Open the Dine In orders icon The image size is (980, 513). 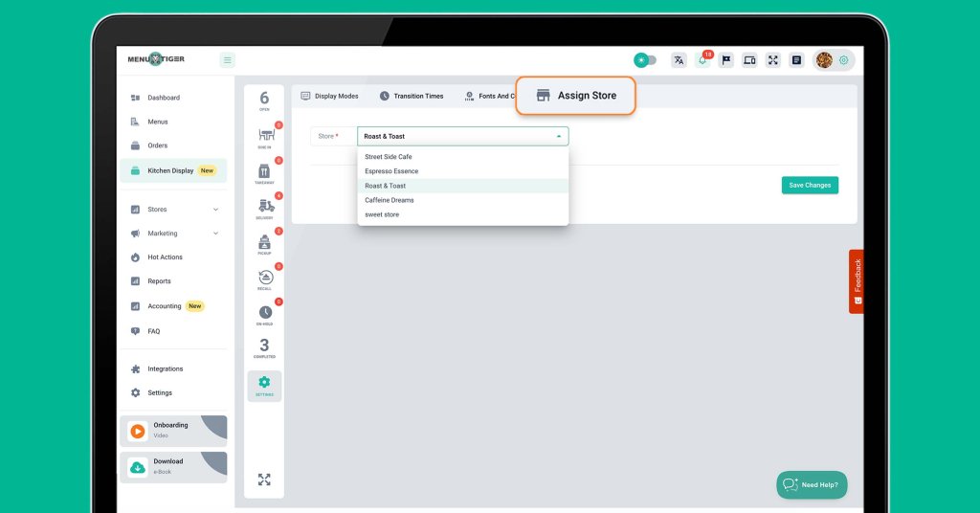click(x=265, y=136)
